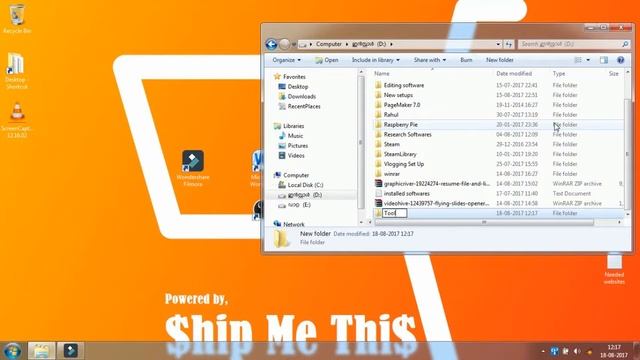Click the Computer breadcrumb segment
Viewport: 640px width, 360px height.
[329, 44]
